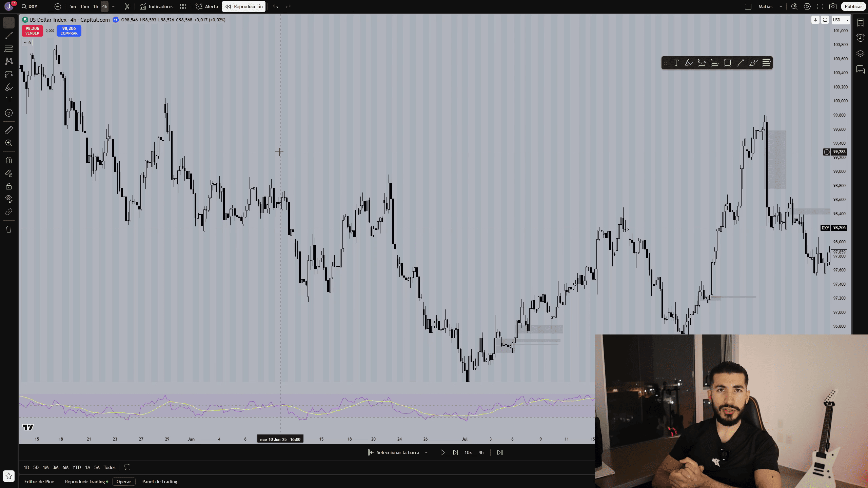This screenshot has height=488, width=868.
Task: Click the trash remove drawings icon
Action: click(x=9, y=229)
